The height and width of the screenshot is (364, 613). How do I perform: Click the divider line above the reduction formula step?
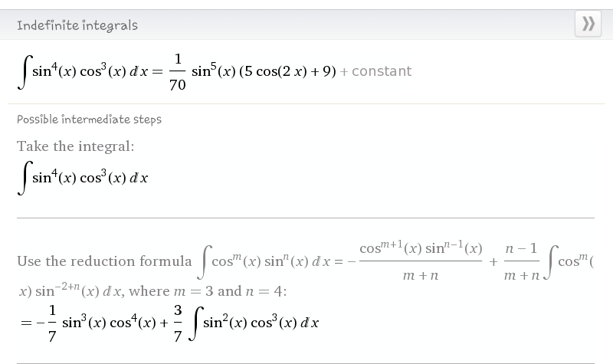pyautogui.click(x=305, y=218)
